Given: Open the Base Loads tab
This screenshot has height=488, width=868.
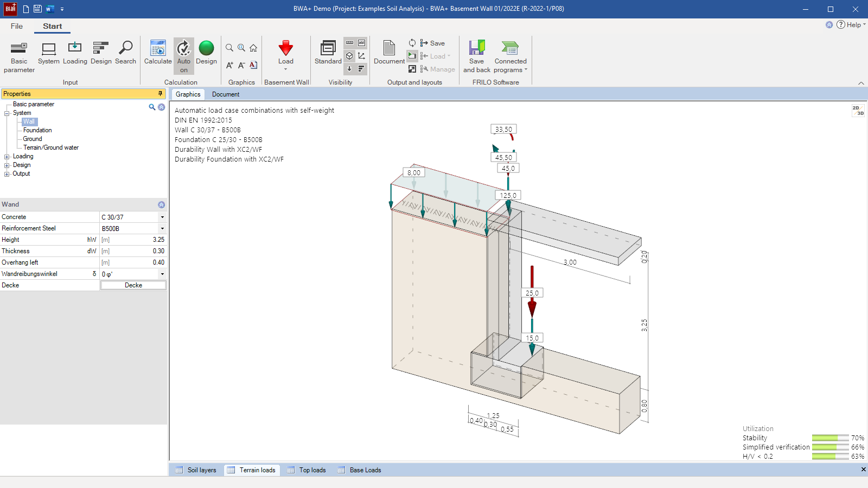Looking at the screenshot, I should [x=359, y=470].
